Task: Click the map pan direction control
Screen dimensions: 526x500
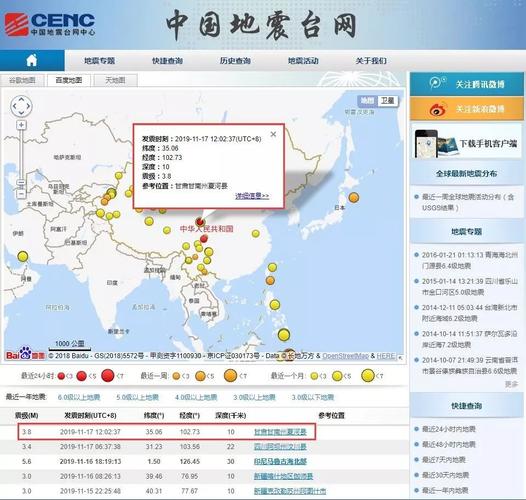Action: tap(21, 106)
